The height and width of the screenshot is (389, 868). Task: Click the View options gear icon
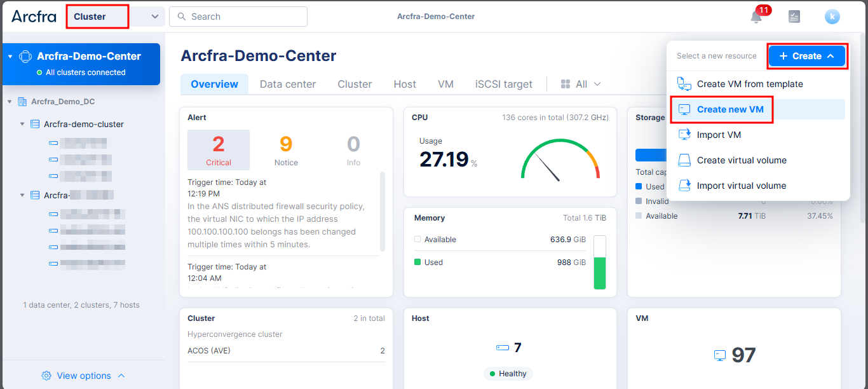click(x=46, y=376)
